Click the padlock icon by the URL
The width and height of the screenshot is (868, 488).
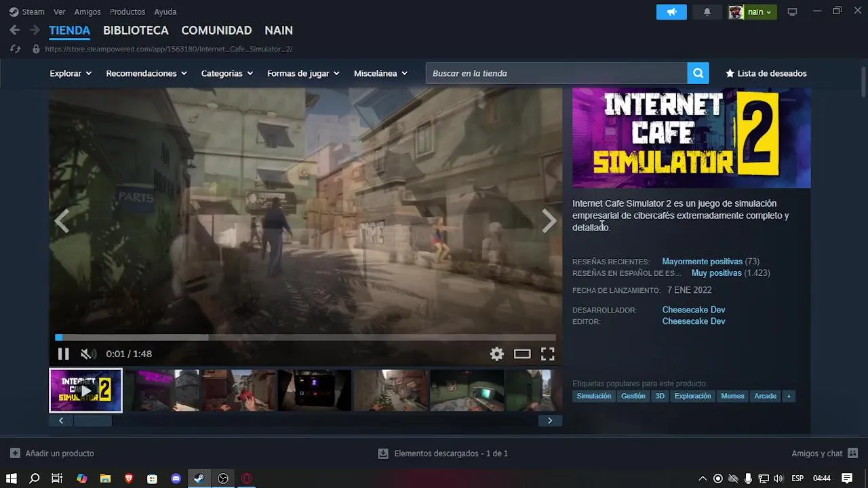pos(36,49)
